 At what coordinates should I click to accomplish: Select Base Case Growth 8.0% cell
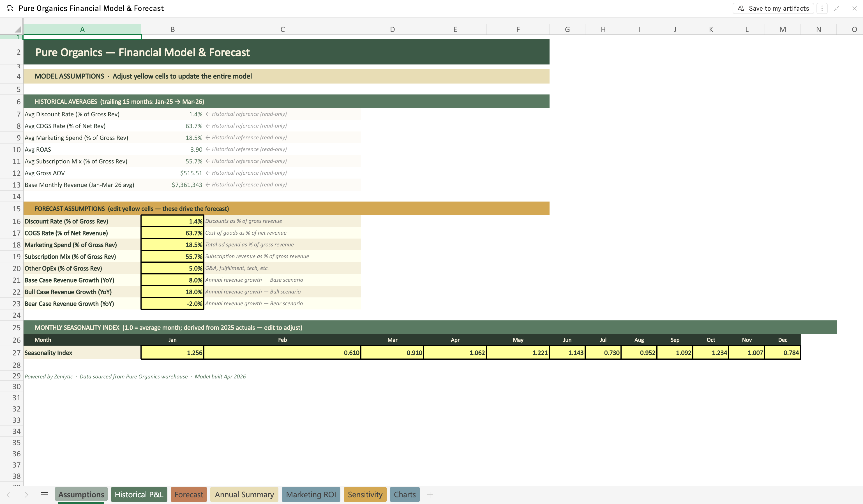pyautogui.click(x=173, y=280)
